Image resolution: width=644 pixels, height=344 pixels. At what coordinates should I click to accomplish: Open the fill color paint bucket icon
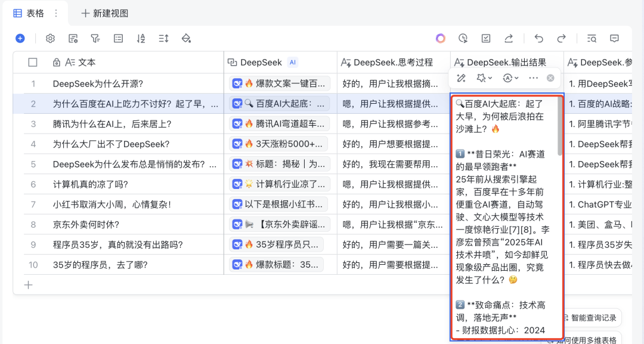[186, 39]
